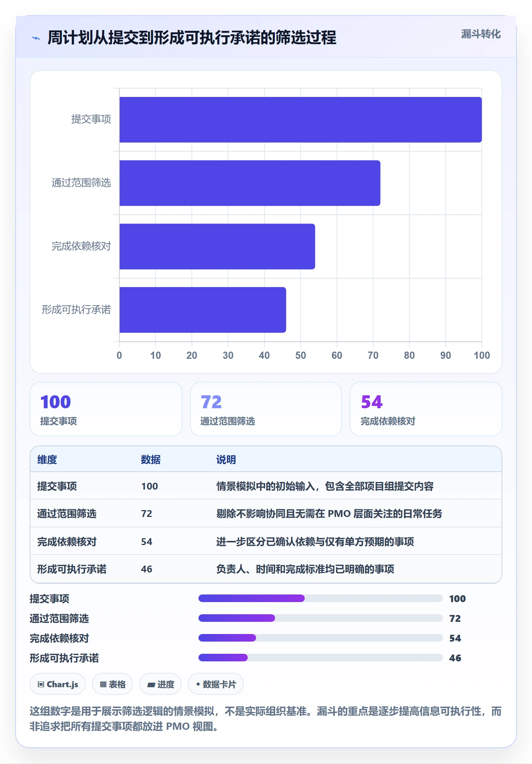The width and height of the screenshot is (532, 764).
Task: Select the table cell 通过范围筛选
Action: coord(67,514)
